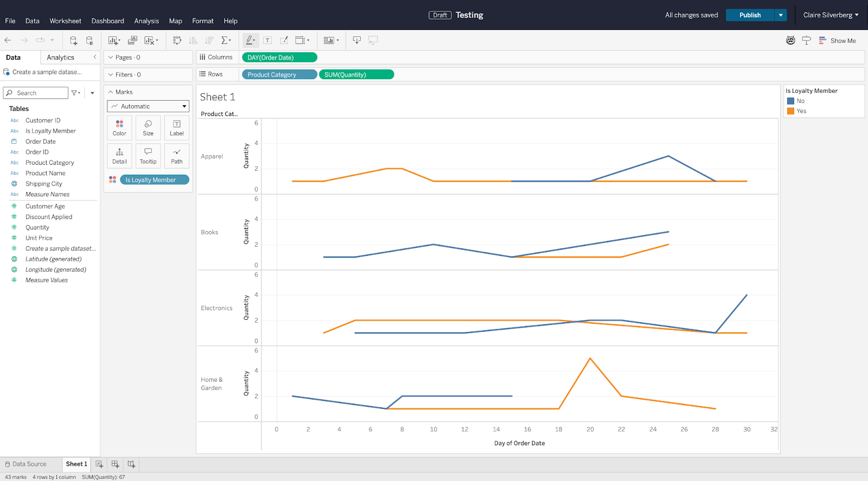Collapse the Data pane with chevron
This screenshot has height=481, width=868.
(95, 57)
